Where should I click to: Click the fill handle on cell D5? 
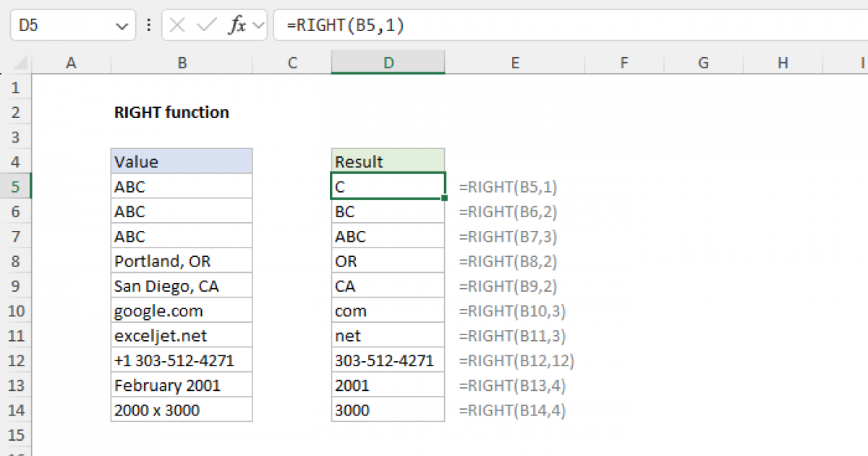(x=443, y=198)
